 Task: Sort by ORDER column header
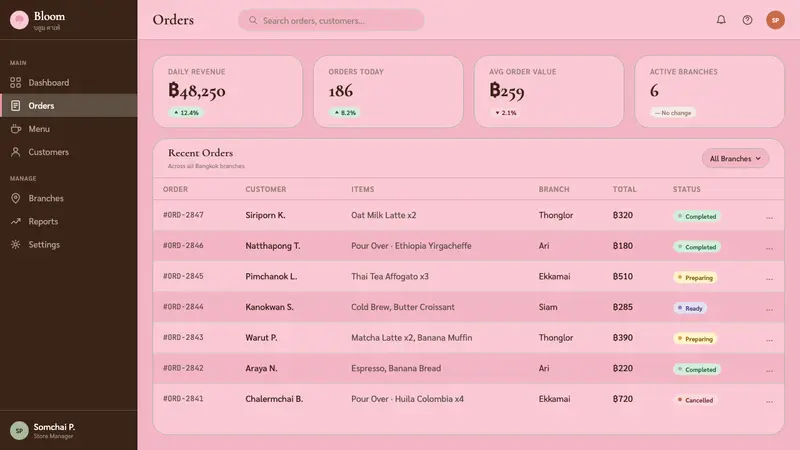point(176,189)
